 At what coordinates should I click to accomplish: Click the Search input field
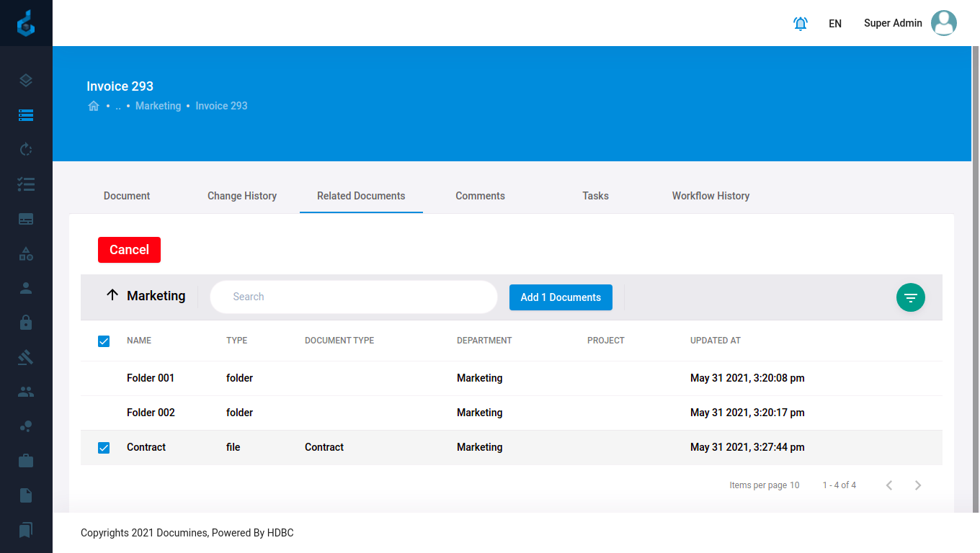tap(353, 297)
